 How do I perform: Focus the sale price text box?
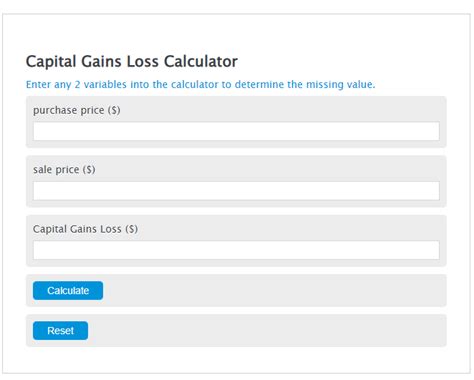236,191
